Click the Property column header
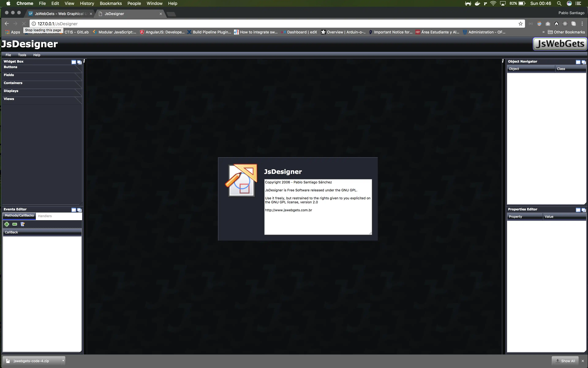 pyautogui.click(x=525, y=217)
